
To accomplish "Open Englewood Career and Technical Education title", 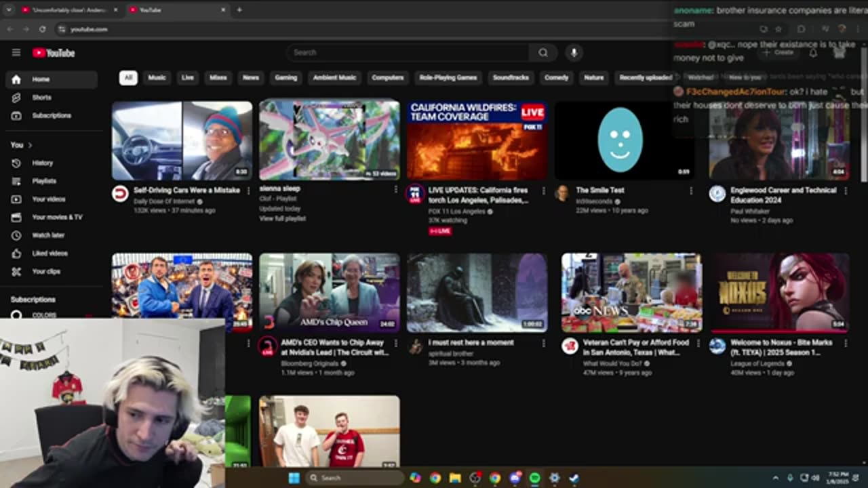I will click(783, 195).
